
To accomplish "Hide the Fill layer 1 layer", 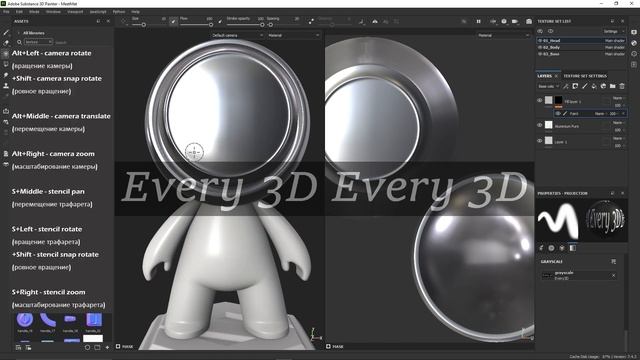I will (x=540, y=100).
